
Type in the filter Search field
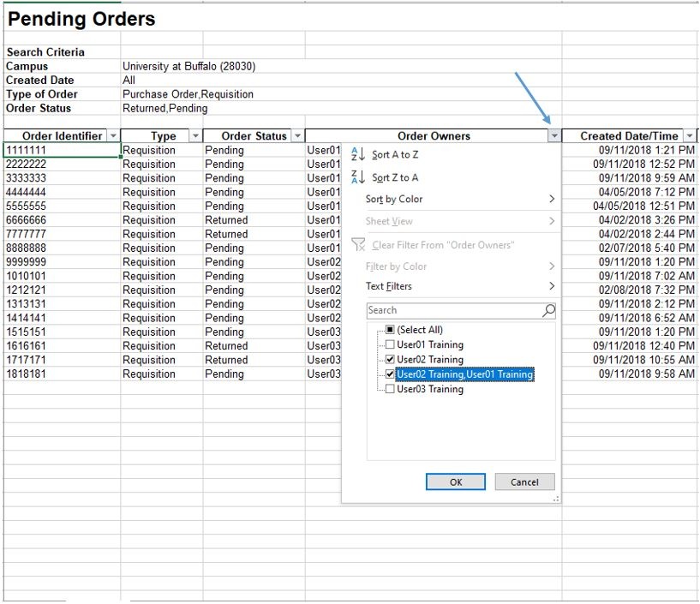(452, 310)
